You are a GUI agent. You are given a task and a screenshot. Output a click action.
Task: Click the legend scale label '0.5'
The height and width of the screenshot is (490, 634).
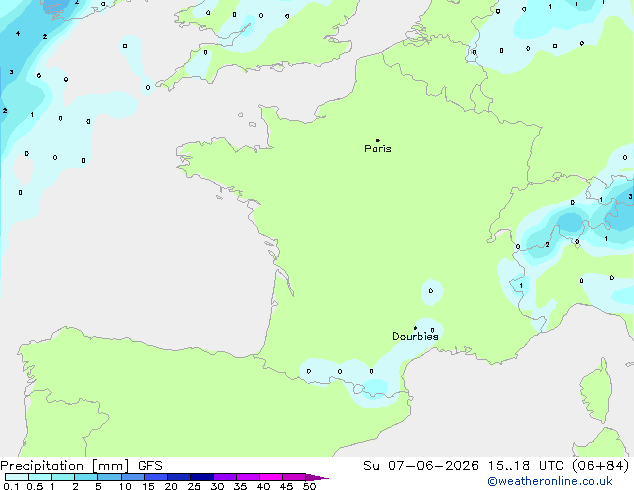click(35, 486)
